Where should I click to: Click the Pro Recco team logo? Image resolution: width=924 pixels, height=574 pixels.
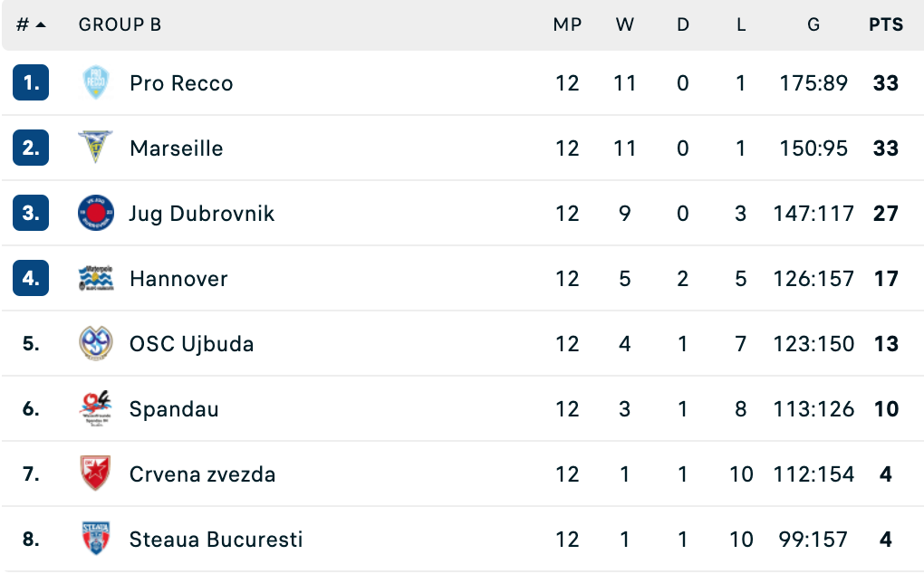coord(95,83)
